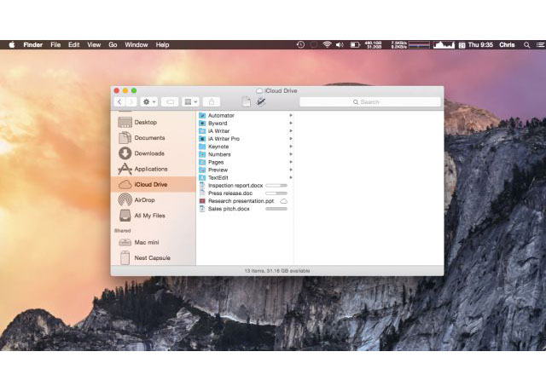Image resolution: width=546 pixels, height=392 pixels.
Task: Open Notification Center from menu bar
Action: (540, 45)
